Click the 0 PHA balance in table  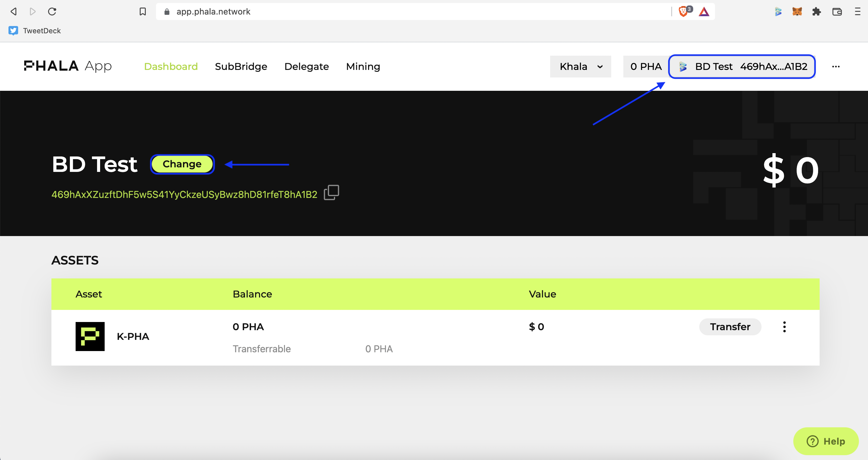point(248,327)
